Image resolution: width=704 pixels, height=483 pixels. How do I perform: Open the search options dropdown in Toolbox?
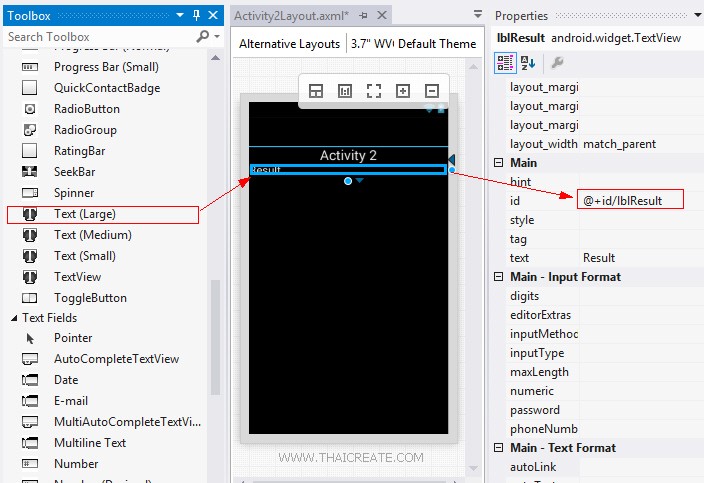click(217, 36)
